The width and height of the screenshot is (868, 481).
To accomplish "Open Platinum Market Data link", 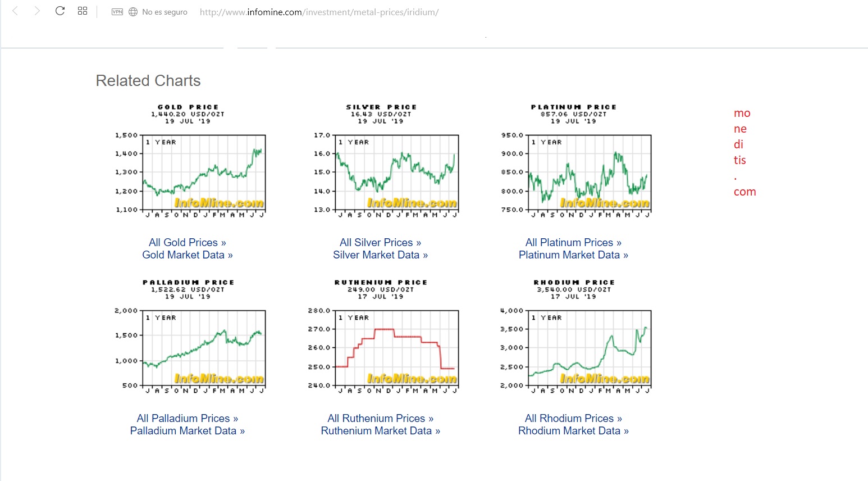I will coord(573,255).
